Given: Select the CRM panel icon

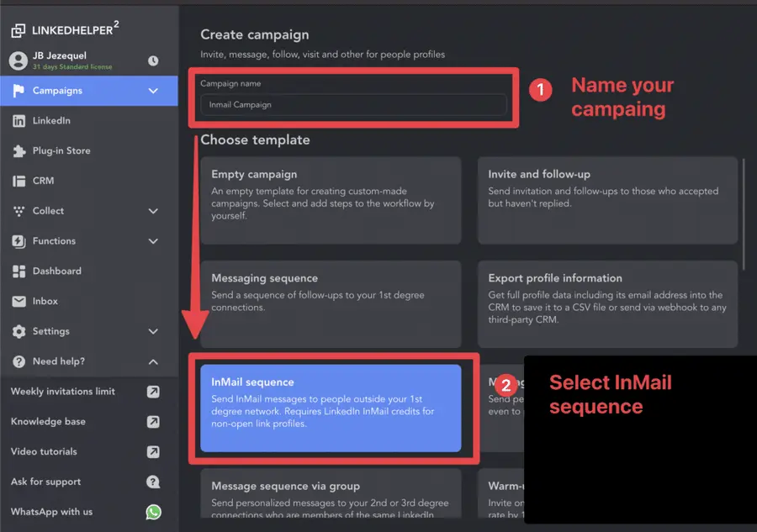Looking at the screenshot, I should 19,181.
